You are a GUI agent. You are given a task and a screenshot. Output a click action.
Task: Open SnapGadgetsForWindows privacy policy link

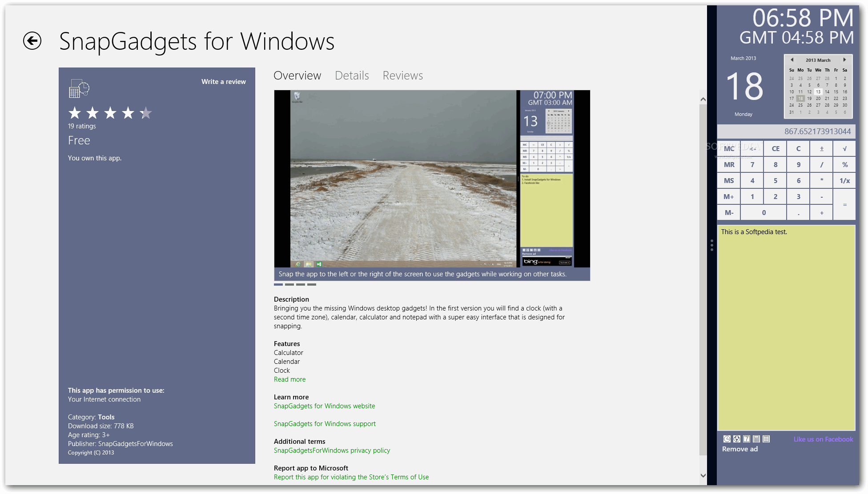pyautogui.click(x=332, y=450)
